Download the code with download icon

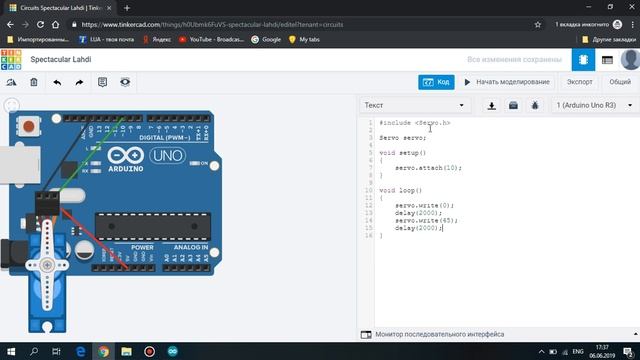pos(491,106)
